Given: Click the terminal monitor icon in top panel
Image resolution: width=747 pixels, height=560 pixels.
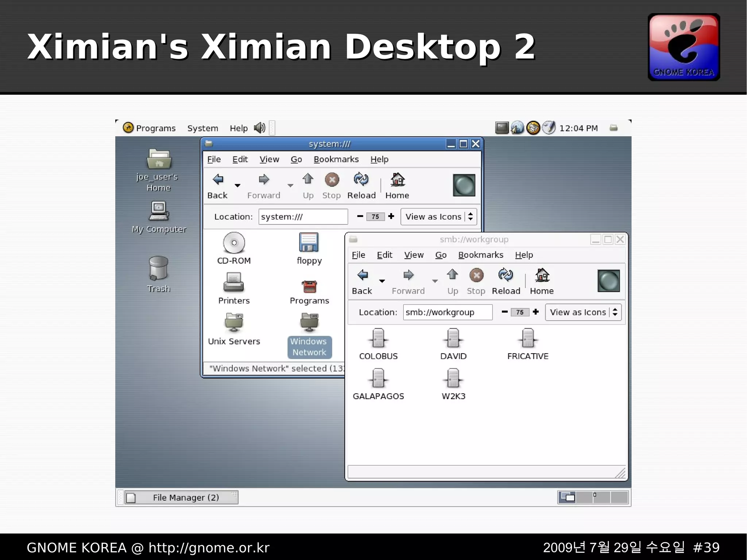Looking at the screenshot, I should tap(502, 128).
